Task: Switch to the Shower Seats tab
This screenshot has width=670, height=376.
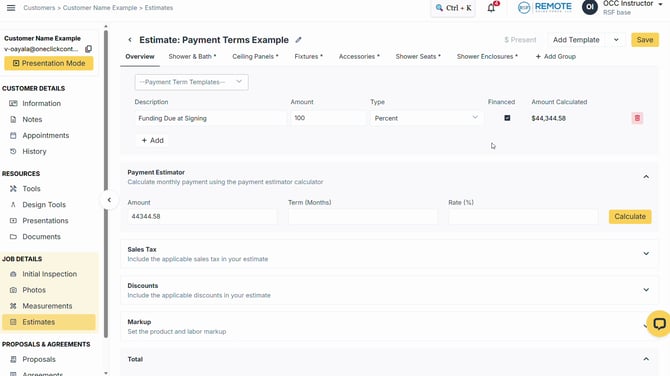Action: click(418, 56)
